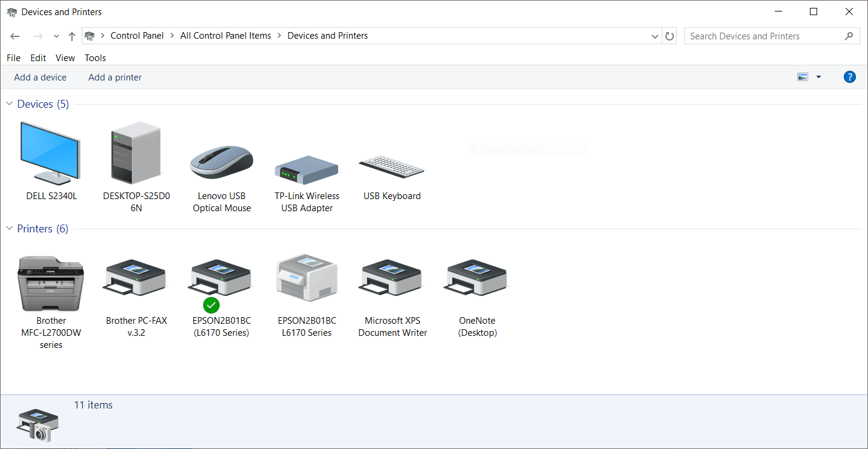The height and width of the screenshot is (449, 868).
Task: Select the OneNote (Desktop) printer icon
Action: (x=477, y=278)
